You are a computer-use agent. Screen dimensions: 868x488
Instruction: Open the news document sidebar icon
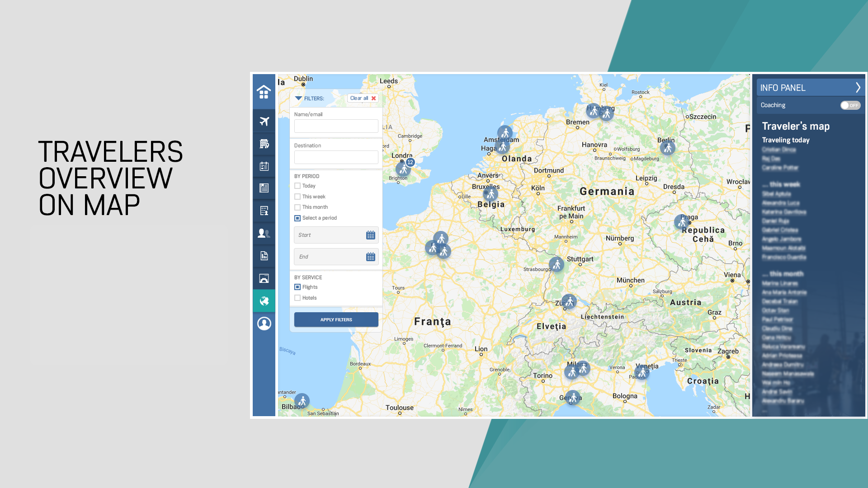coord(264,188)
